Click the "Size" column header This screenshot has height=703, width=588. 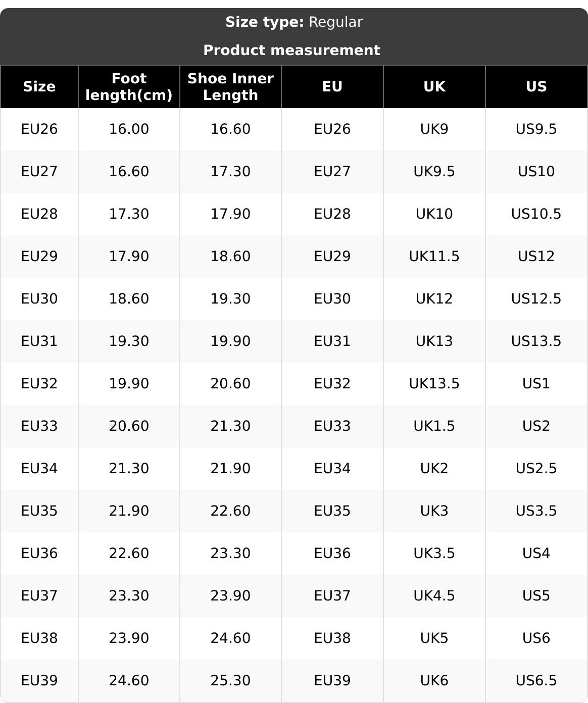click(x=39, y=87)
